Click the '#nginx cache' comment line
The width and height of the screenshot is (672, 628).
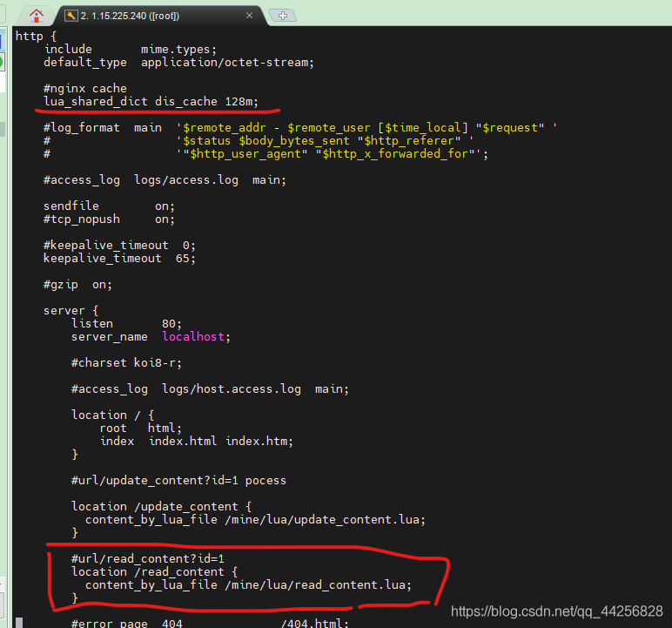pos(84,88)
